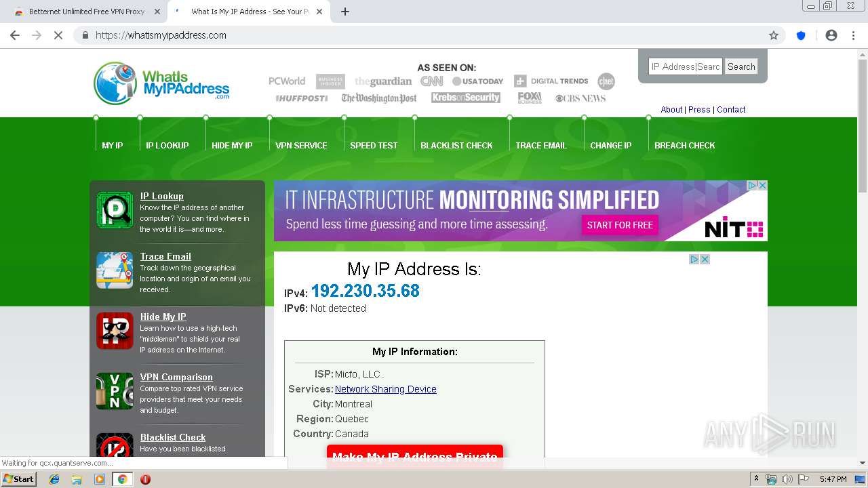Viewport: 868px width, 488px height.
Task: Open the Press link
Action: pyautogui.click(x=699, y=109)
